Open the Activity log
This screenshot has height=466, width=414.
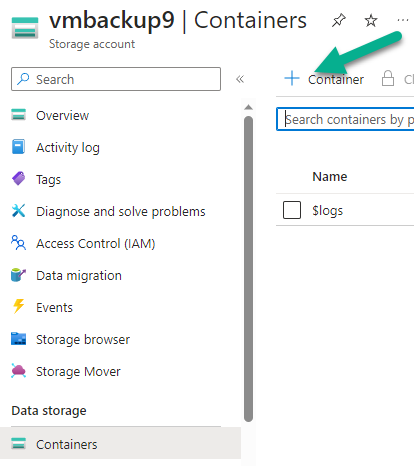[68, 148]
